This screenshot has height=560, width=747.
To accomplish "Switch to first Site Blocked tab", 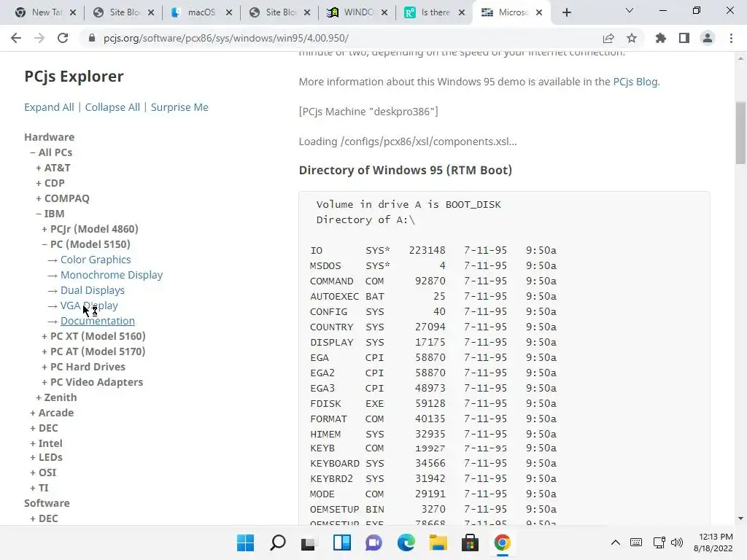I will (x=124, y=12).
